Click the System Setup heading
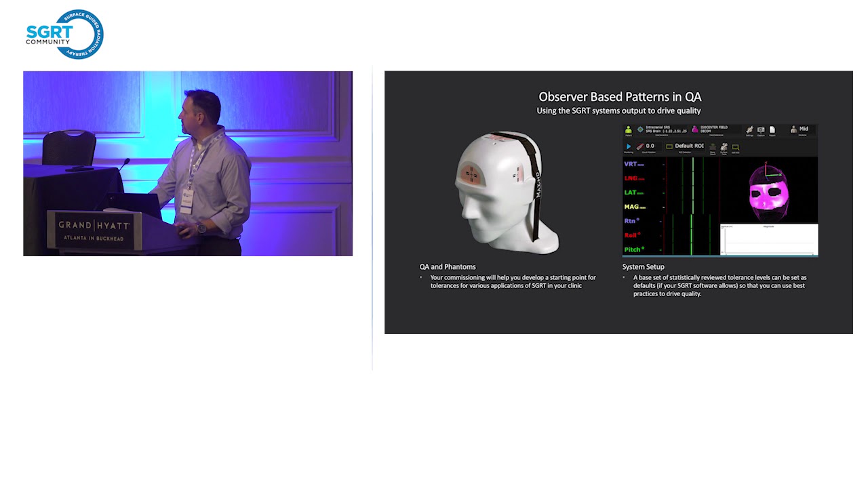 tap(644, 267)
